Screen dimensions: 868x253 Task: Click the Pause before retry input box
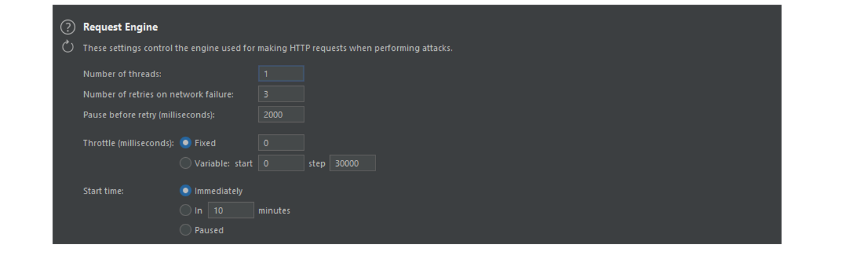pos(281,115)
